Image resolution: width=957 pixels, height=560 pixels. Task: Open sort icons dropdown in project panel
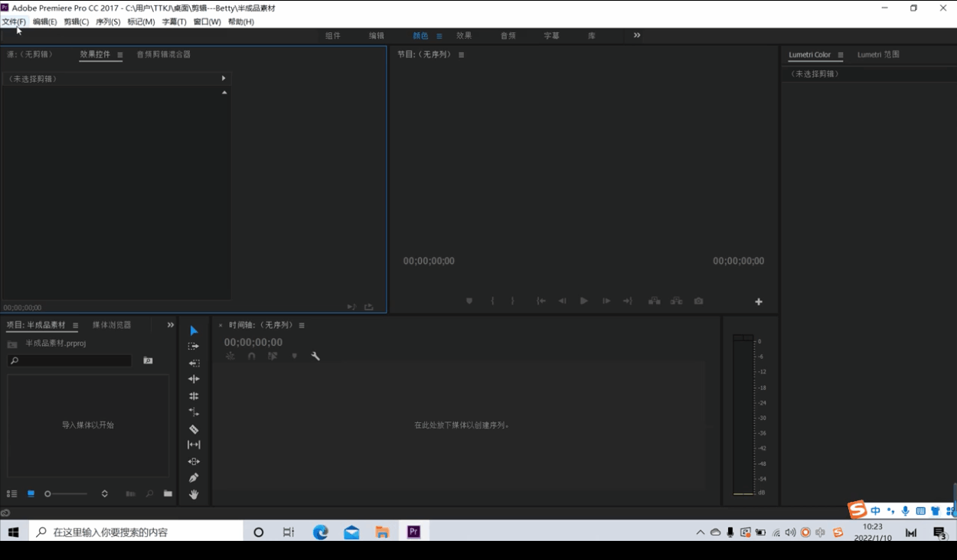click(105, 494)
